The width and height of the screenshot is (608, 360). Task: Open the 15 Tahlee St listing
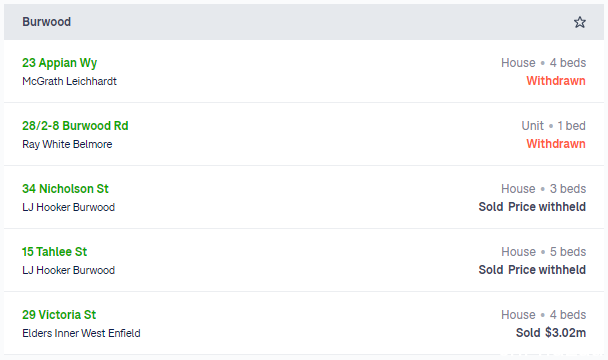[54, 252]
